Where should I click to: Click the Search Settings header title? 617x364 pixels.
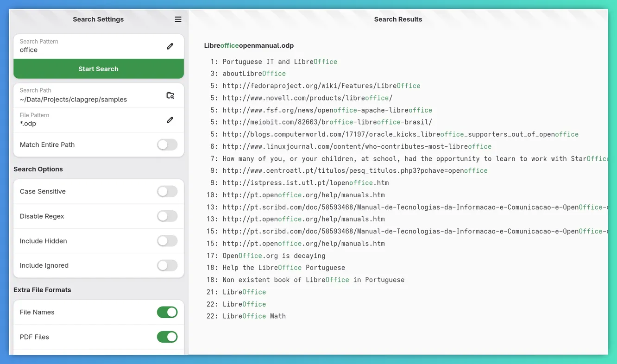(x=98, y=19)
